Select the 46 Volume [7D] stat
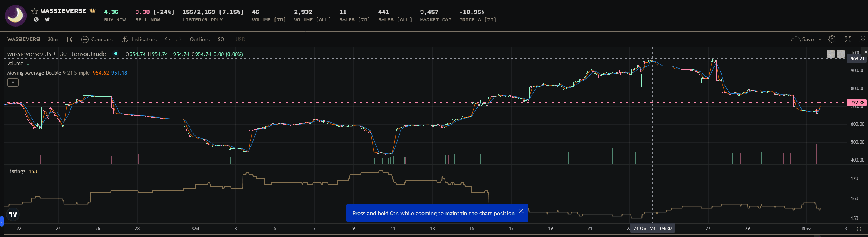This screenshot has width=868, height=237. coord(269,15)
